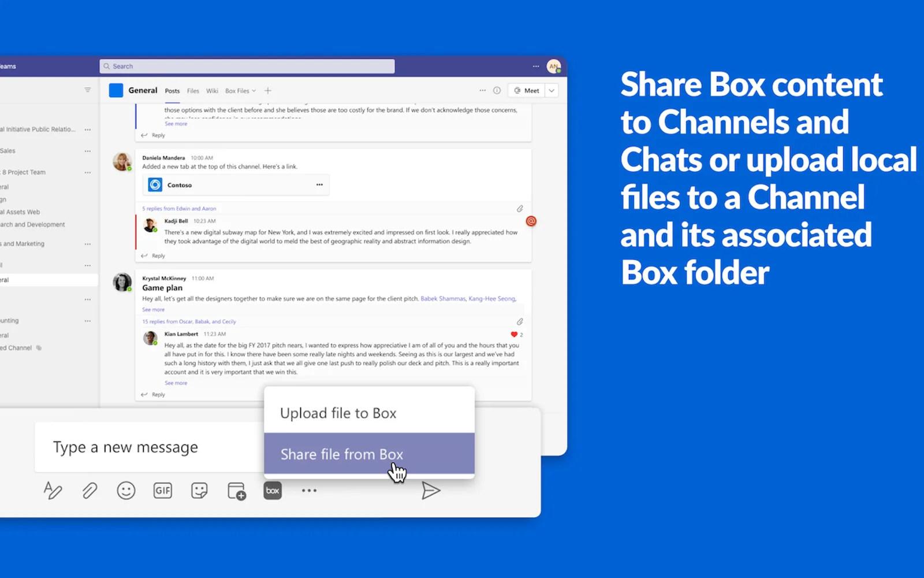Open Sales team more options ellipsis

[88, 151]
